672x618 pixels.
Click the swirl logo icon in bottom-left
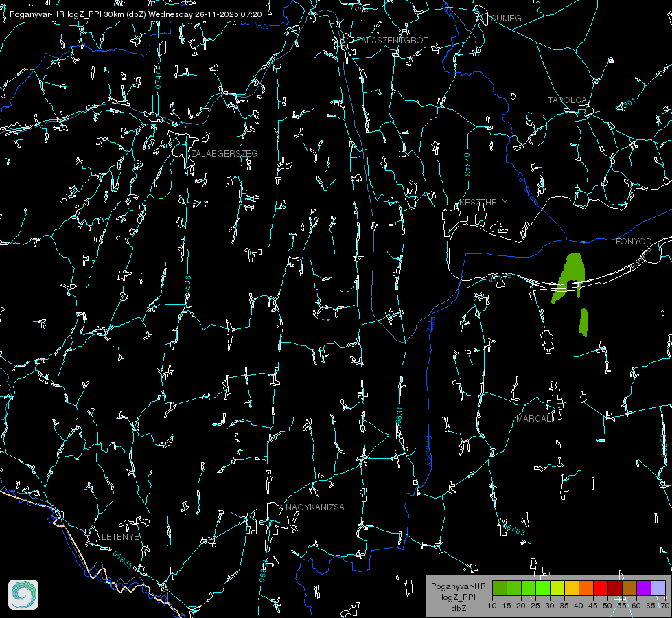point(23,595)
